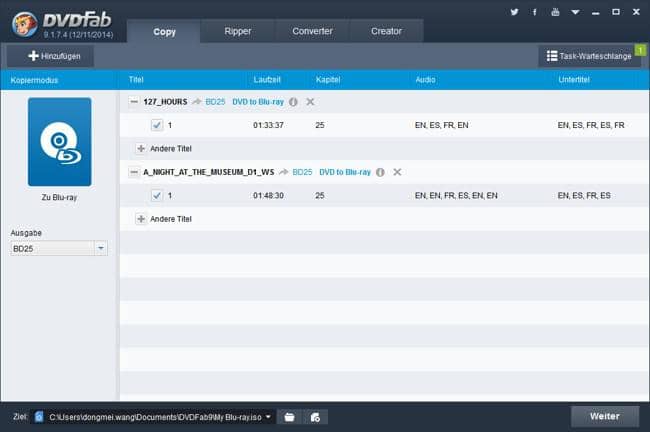
Task: Open the Ausgabe BD25 dropdown
Action: tap(59, 248)
